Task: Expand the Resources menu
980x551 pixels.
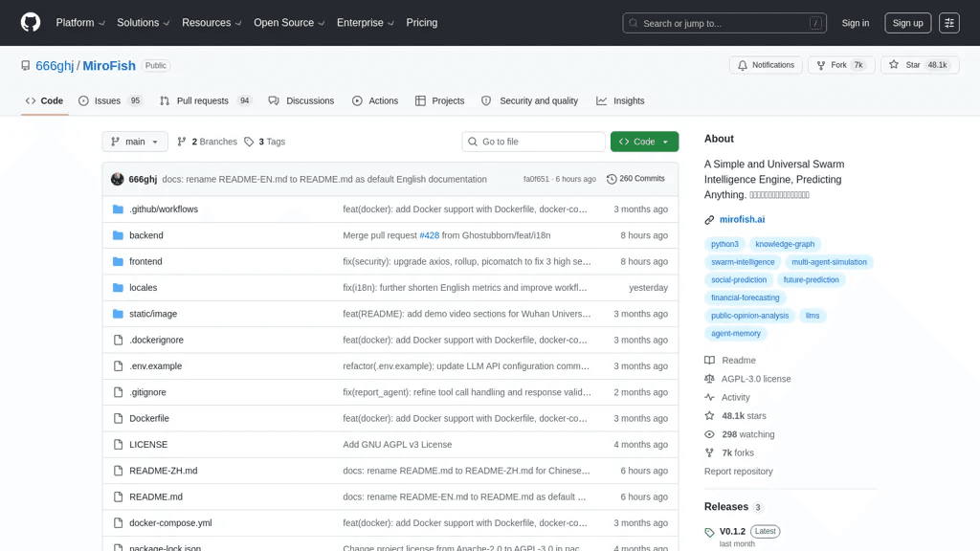Action: (212, 23)
